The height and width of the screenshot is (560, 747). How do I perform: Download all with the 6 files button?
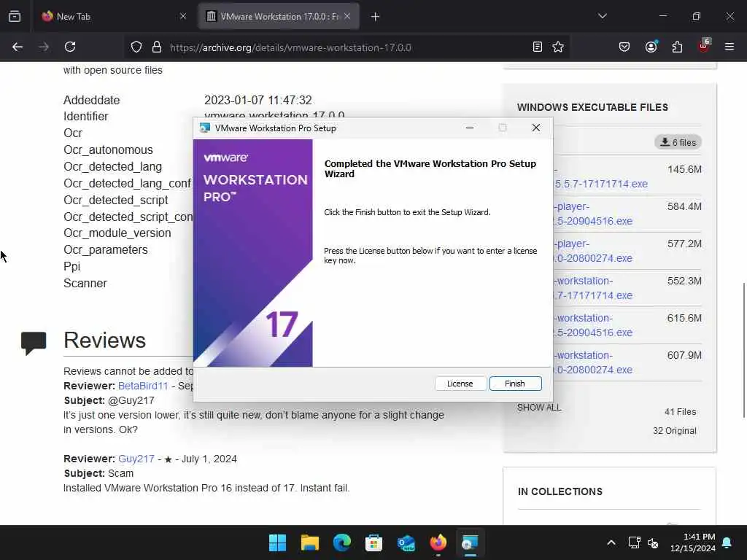point(678,142)
